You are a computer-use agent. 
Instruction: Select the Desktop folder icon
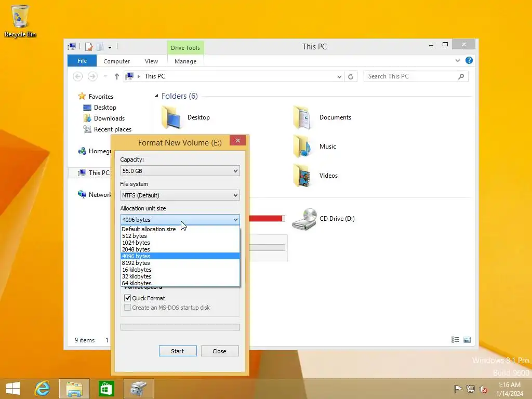click(171, 117)
